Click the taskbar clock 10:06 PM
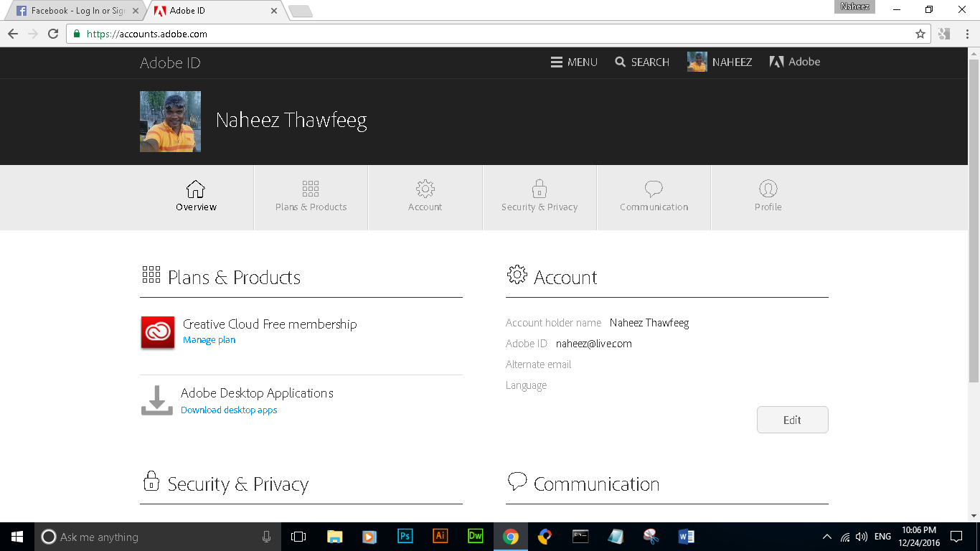The width and height of the screenshot is (980, 551). (x=919, y=537)
